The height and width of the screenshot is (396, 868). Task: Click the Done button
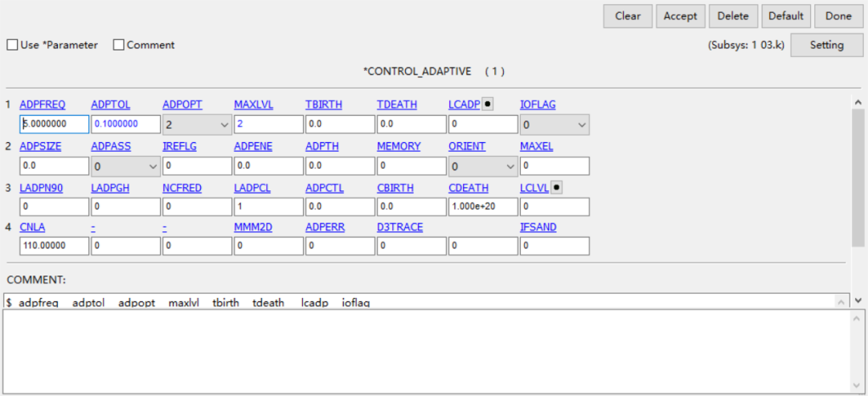tap(838, 16)
